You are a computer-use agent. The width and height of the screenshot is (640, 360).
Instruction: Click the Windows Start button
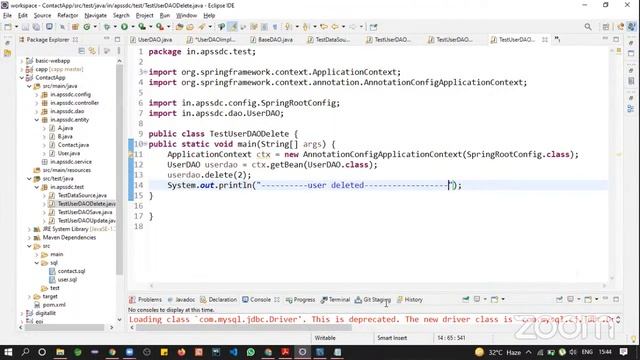click(x=8, y=352)
